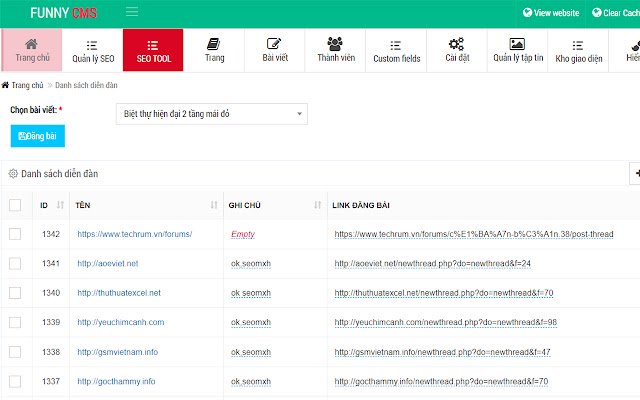
Task: Edit ok seomxh note in row 1340
Action: (x=251, y=293)
